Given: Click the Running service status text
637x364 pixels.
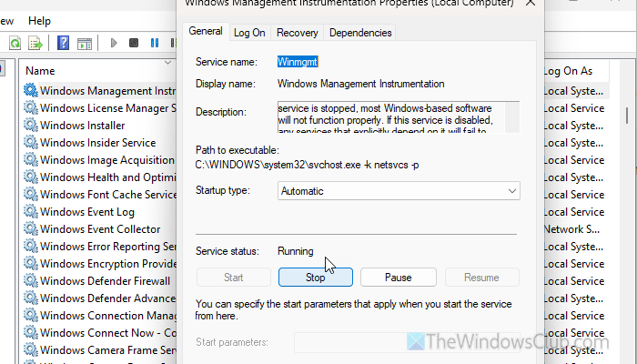Looking at the screenshot, I should pos(296,251).
